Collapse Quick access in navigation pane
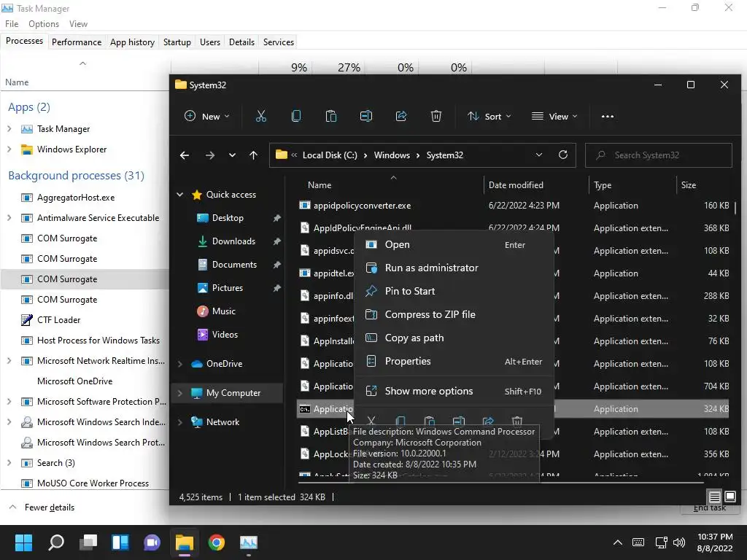This screenshot has height=560, width=747. [x=180, y=194]
